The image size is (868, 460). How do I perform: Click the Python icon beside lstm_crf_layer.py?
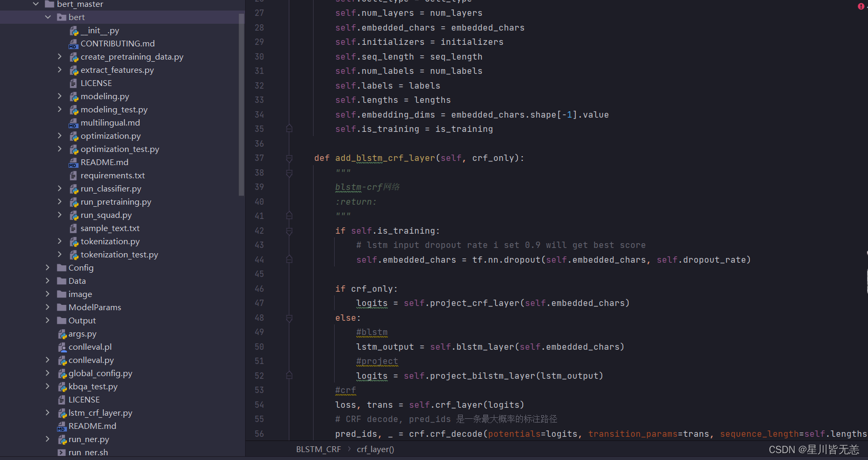pyautogui.click(x=62, y=413)
